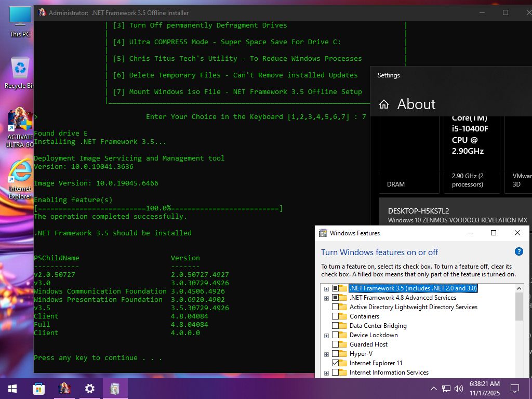532x399 pixels.
Task: Open the Windows Start menu
Action: coord(12,389)
